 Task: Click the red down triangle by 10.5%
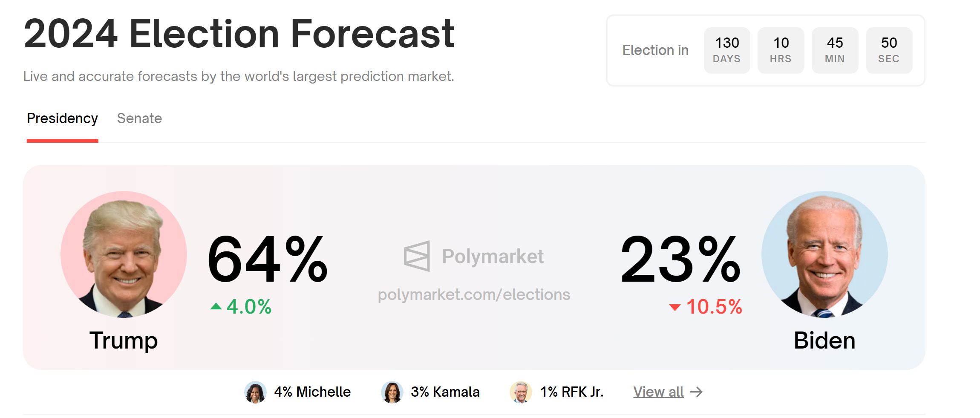click(x=674, y=307)
